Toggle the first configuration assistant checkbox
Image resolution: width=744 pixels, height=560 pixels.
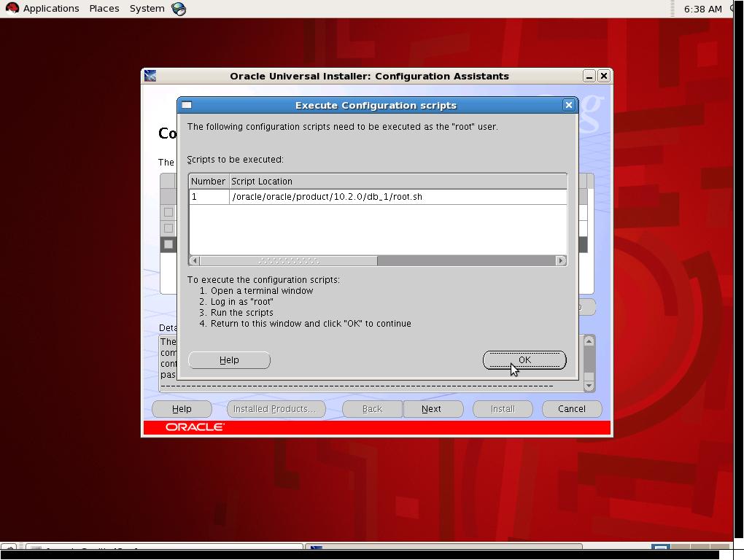[168, 212]
